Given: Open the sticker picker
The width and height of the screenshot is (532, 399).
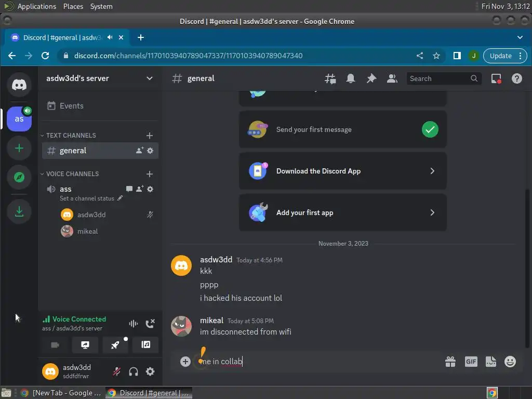Looking at the screenshot, I should click(x=490, y=362).
